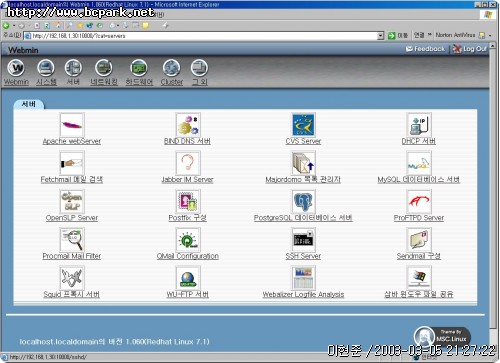
Task: Open the SSH Server icon
Action: [x=303, y=240]
